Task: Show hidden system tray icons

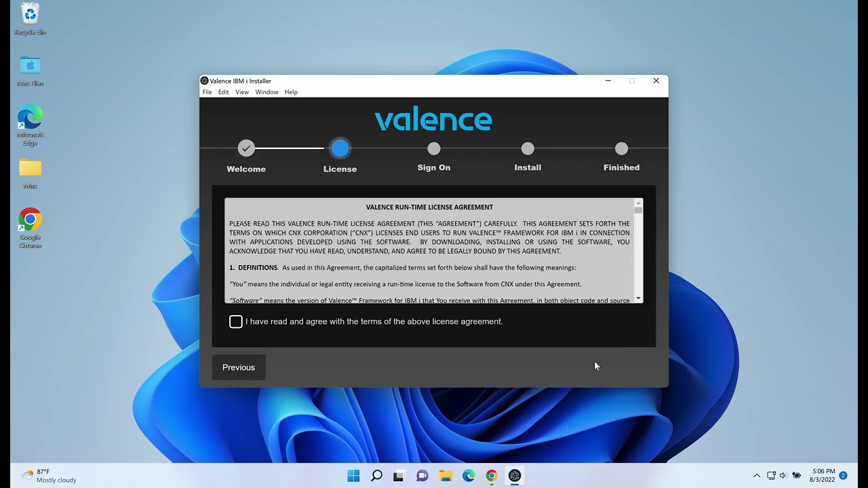Action: (757, 476)
